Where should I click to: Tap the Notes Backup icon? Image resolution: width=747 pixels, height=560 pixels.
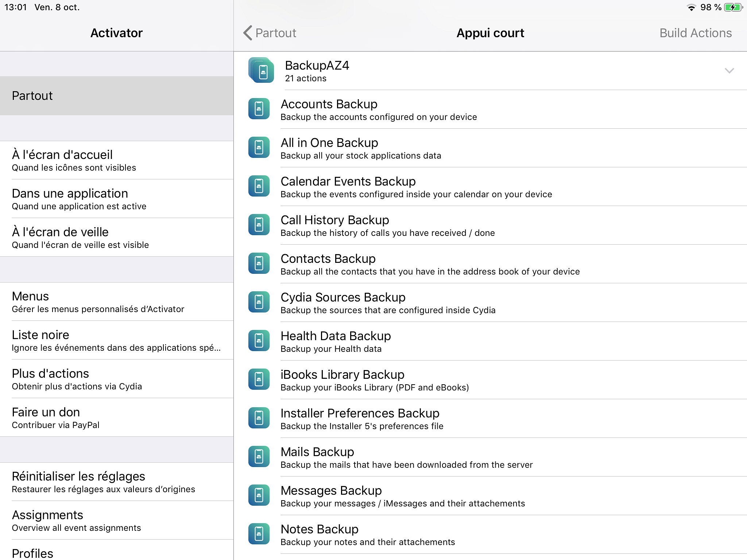click(259, 534)
